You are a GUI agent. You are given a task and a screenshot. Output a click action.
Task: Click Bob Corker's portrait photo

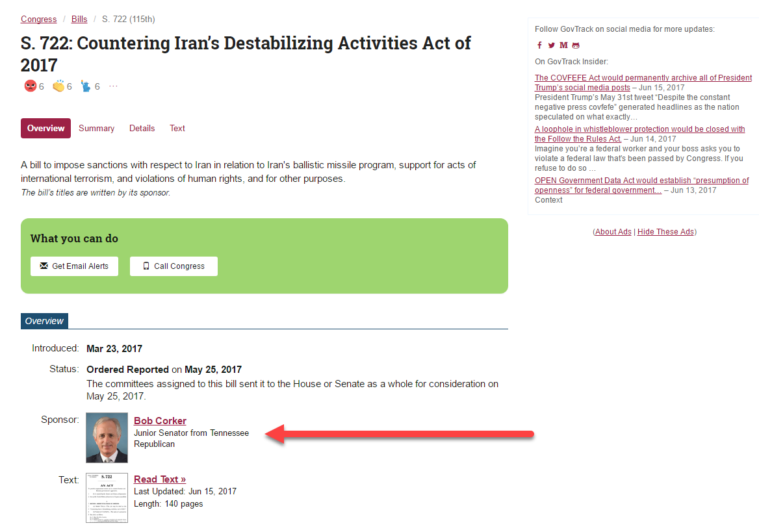click(107, 438)
